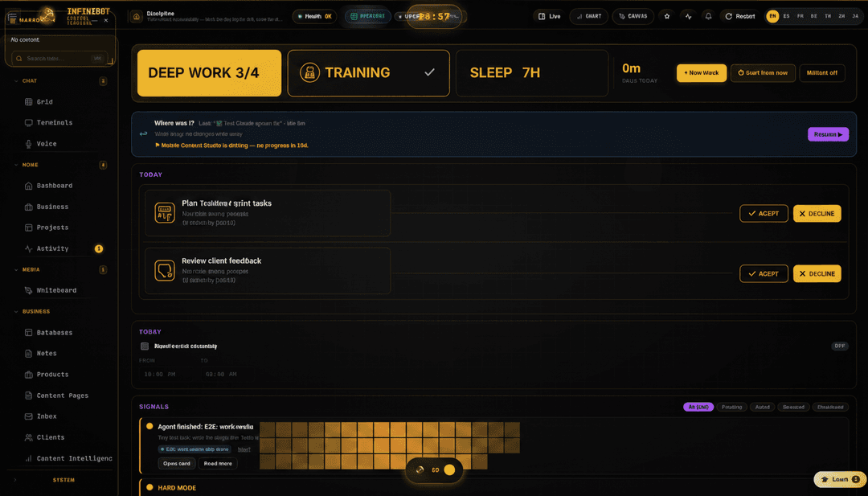This screenshot has width=868, height=496.
Task: Go to Dashboard in the sidebar
Action: (x=49, y=186)
